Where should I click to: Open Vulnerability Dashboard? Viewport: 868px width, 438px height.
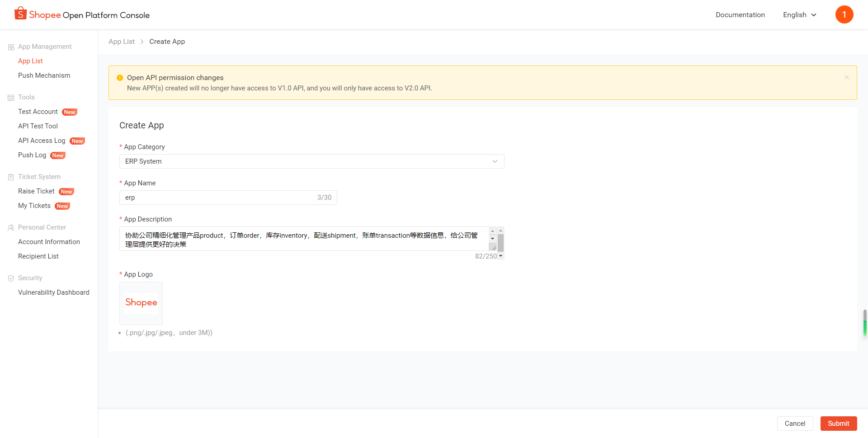(x=54, y=292)
